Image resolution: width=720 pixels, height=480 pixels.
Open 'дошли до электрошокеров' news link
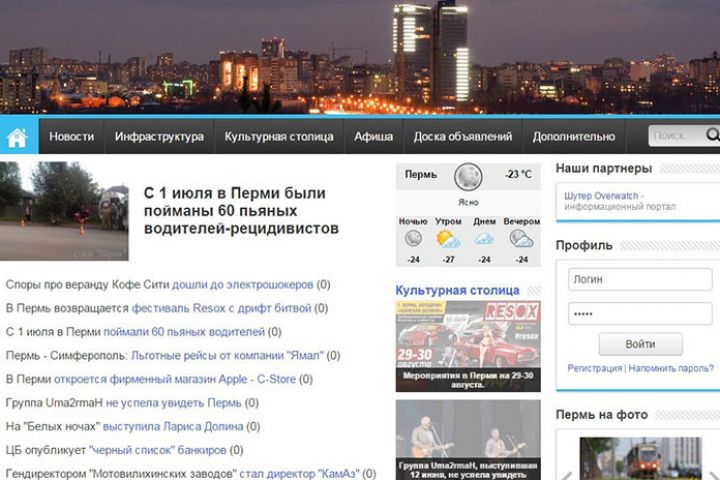pyautogui.click(x=242, y=285)
